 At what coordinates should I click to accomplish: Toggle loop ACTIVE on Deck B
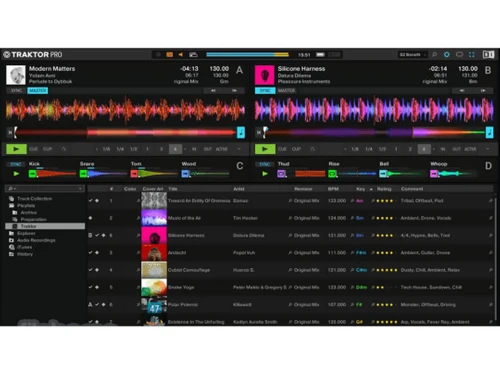click(470, 149)
